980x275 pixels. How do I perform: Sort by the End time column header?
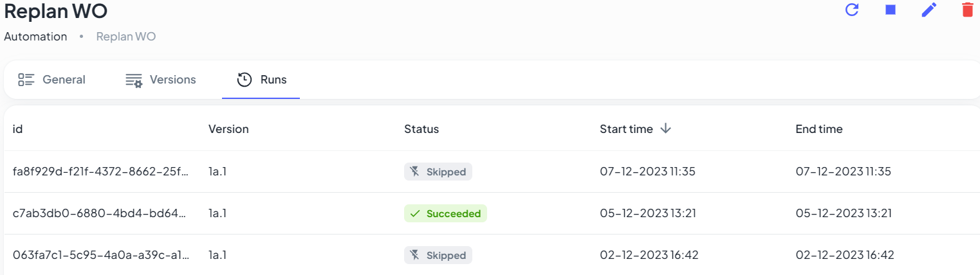coord(818,129)
